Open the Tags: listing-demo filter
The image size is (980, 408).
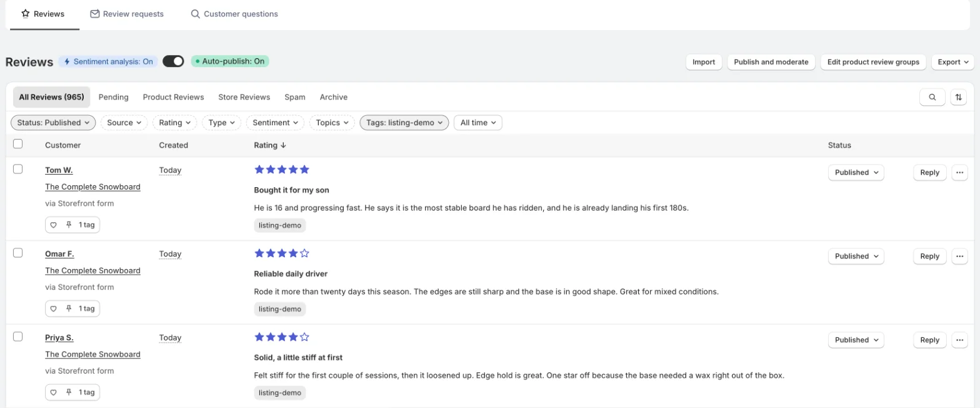(x=404, y=123)
